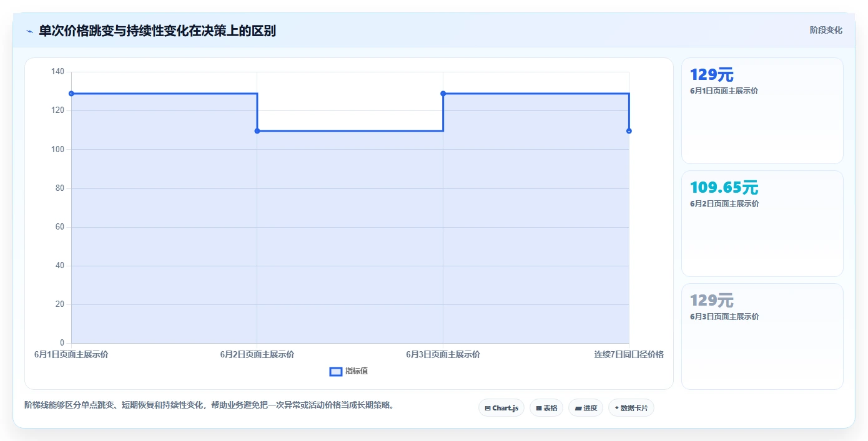Screen dimensions: 868x441
Task: Click the x-axis label 6月1日页面主展示价
Action: pyautogui.click(x=71, y=354)
